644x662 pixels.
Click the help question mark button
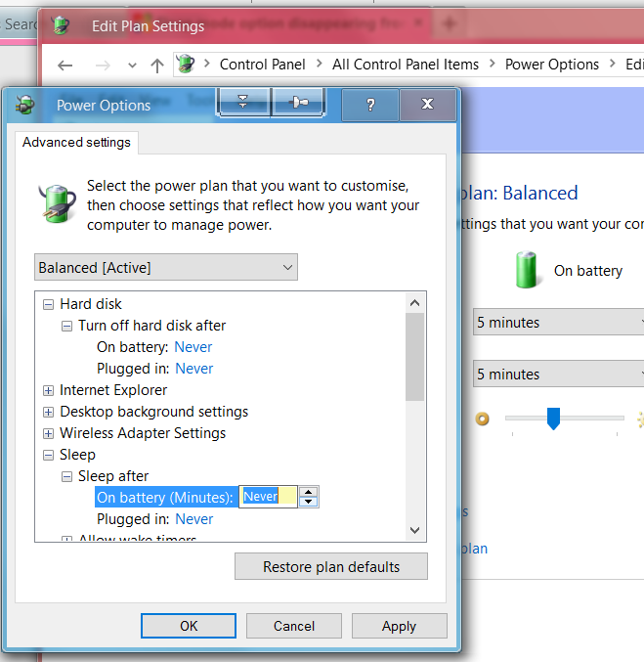370,105
